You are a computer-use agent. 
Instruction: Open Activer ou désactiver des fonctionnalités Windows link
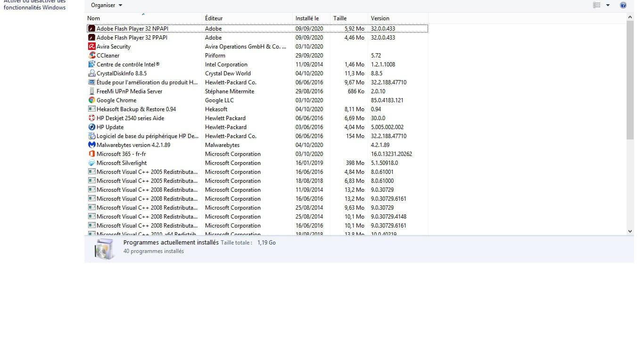[34, 4]
